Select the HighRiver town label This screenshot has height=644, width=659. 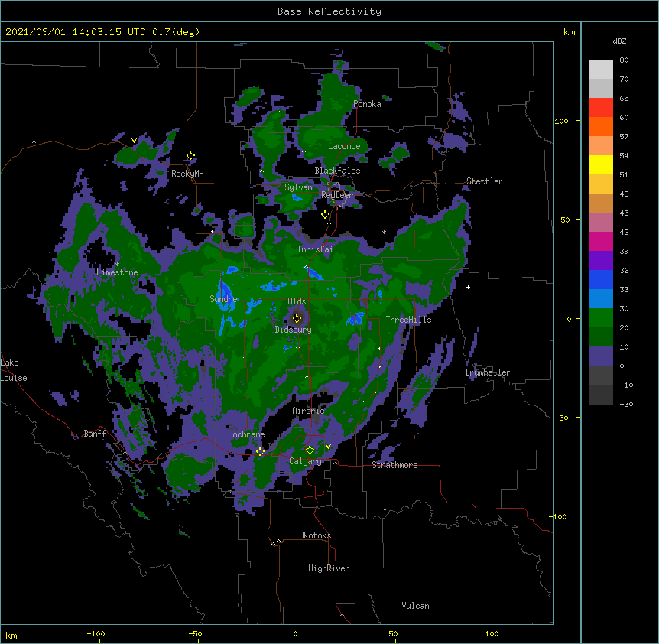tap(329, 568)
